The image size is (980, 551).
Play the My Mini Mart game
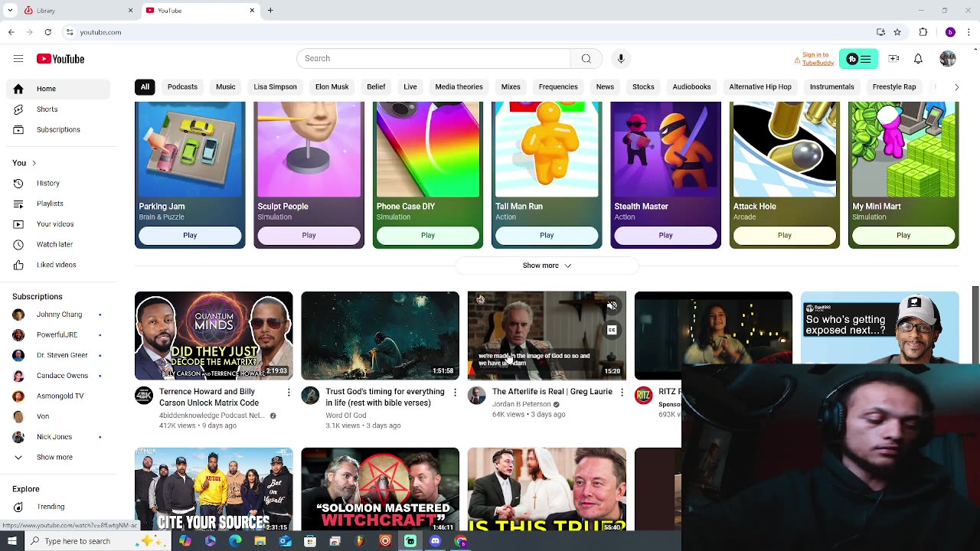click(903, 236)
